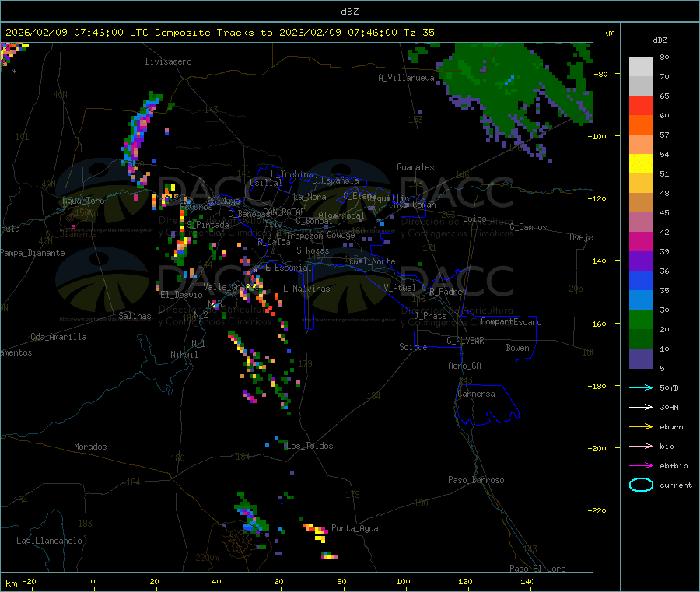700x592 pixels.
Task: Click the 'Agua_Toro' map label
Action: tap(83, 201)
